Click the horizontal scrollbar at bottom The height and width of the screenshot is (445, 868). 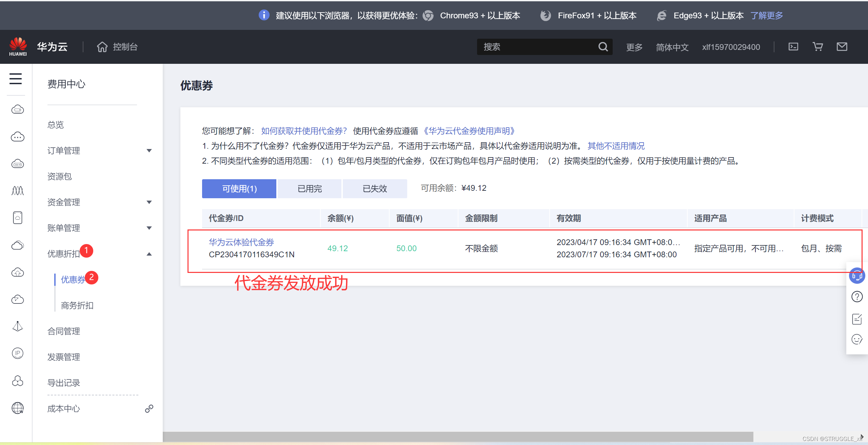458,437
